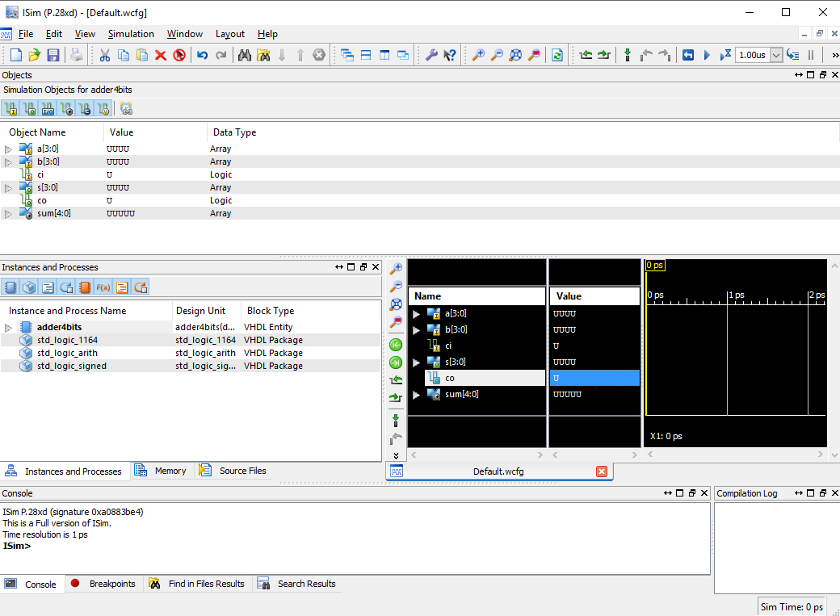This screenshot has width=840, height=616.
Task: Undo with the blue back arrow icon
Action: (202, 55)
